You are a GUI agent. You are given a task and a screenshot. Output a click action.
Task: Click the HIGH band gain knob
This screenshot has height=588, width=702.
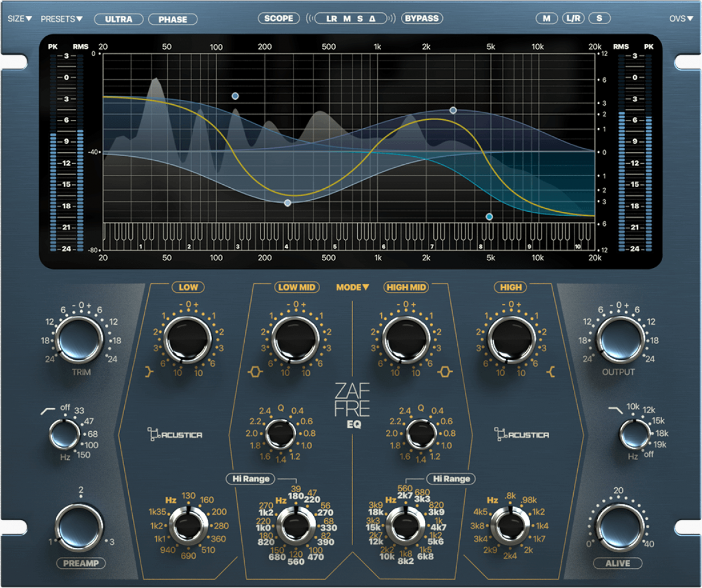511,339
